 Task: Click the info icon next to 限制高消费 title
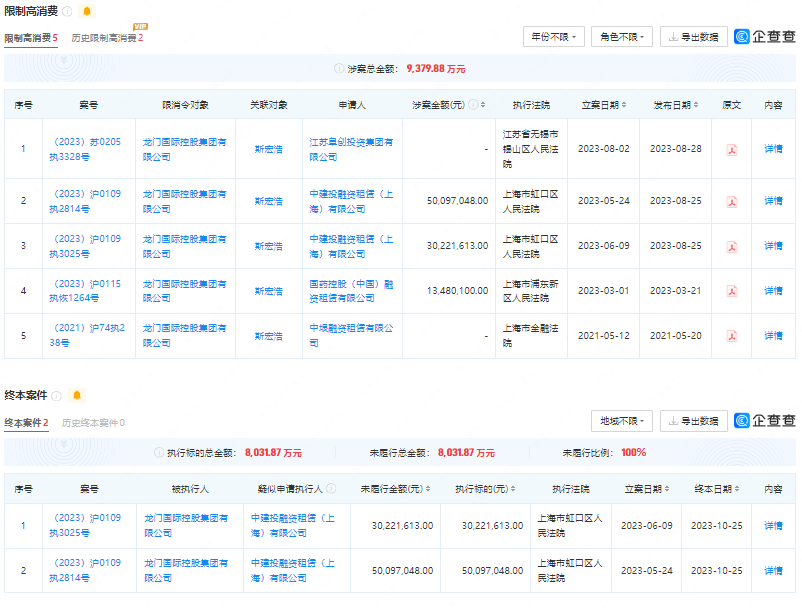(x=67, y=11)
